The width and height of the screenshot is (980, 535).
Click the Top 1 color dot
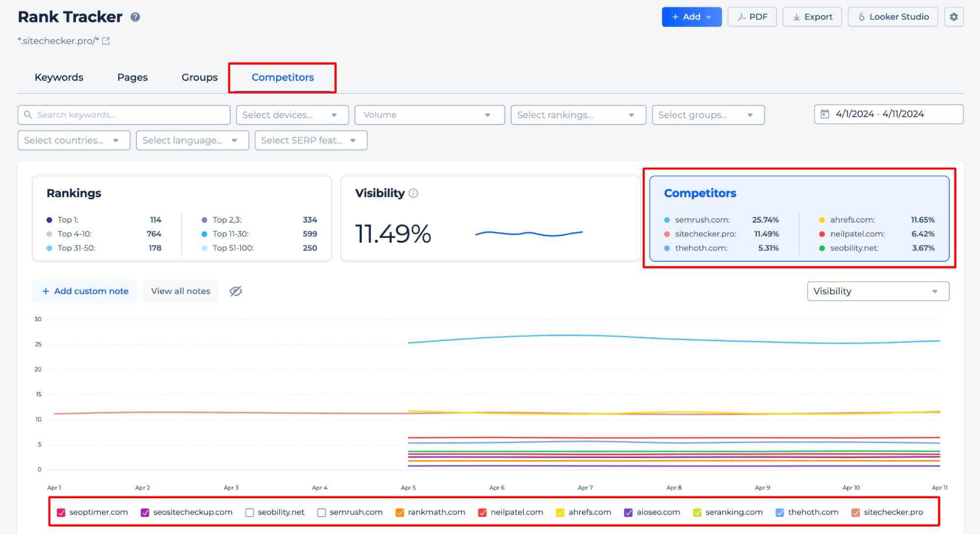pos(49,220)
